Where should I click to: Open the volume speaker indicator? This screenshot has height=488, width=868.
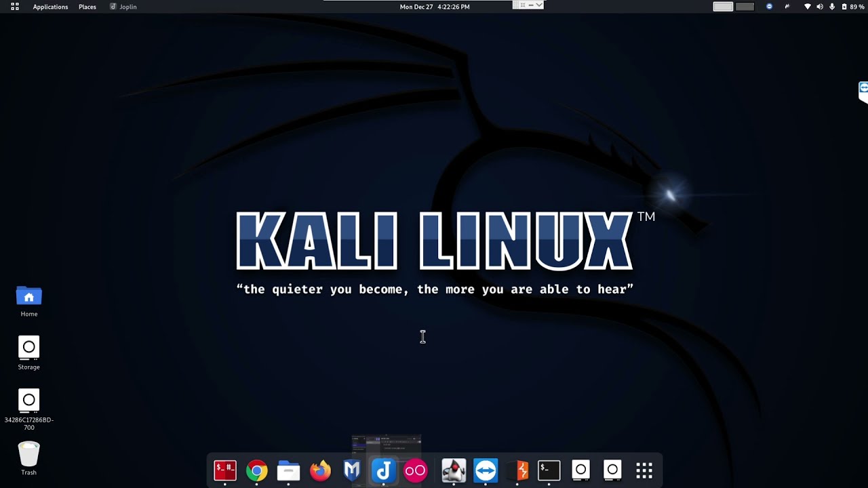[819, 7]
